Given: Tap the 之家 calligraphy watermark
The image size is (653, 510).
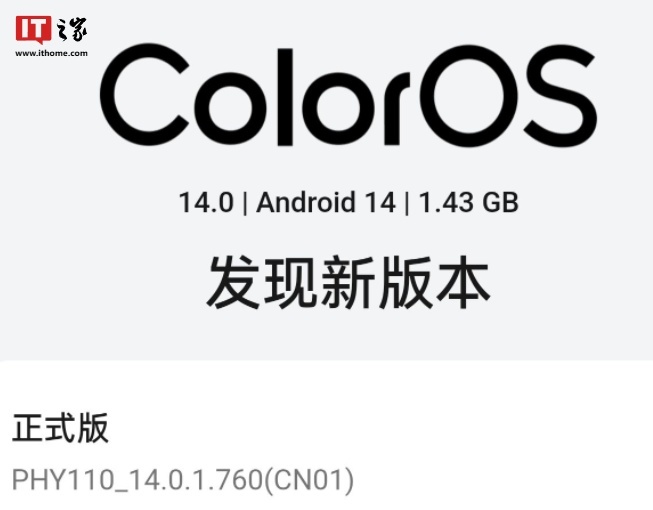Looking at the screenshot, I should pos(71,29).
